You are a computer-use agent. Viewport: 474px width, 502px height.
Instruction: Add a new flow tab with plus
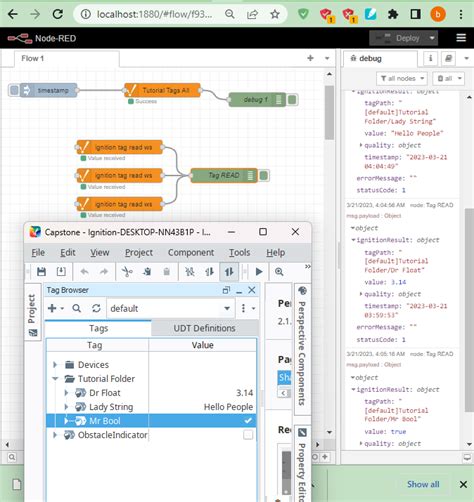point(310,58)
